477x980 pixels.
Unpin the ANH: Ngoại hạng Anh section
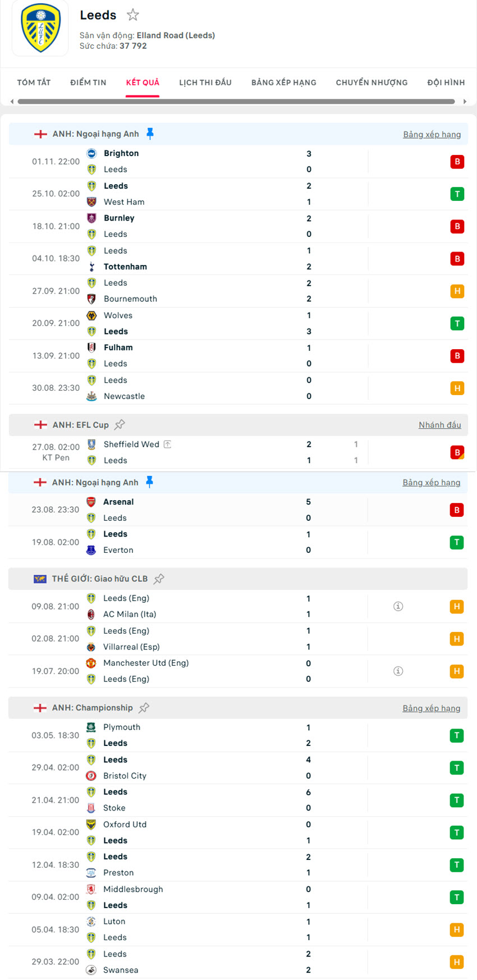150,134
